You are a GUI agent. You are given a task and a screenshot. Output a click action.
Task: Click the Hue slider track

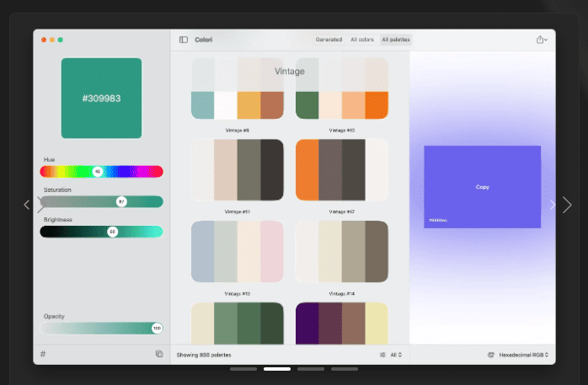tap(101, 171)
